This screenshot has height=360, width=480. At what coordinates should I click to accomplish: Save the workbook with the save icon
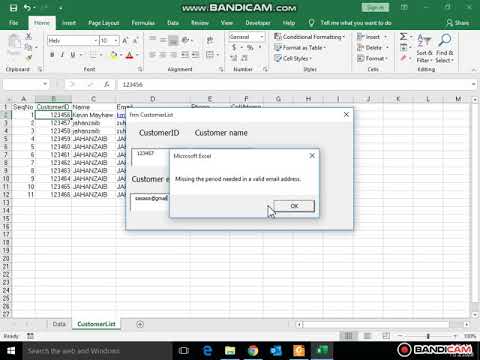point(13,8)
